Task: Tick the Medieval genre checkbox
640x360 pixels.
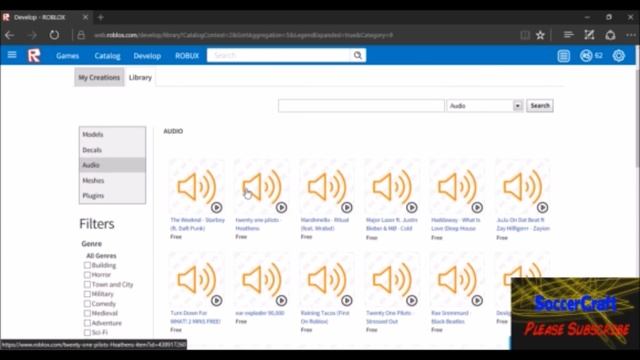Action: (87, 313)
